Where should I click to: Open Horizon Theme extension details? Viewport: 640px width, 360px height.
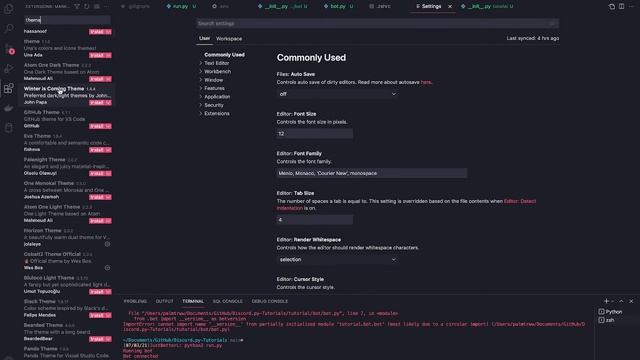67,237
